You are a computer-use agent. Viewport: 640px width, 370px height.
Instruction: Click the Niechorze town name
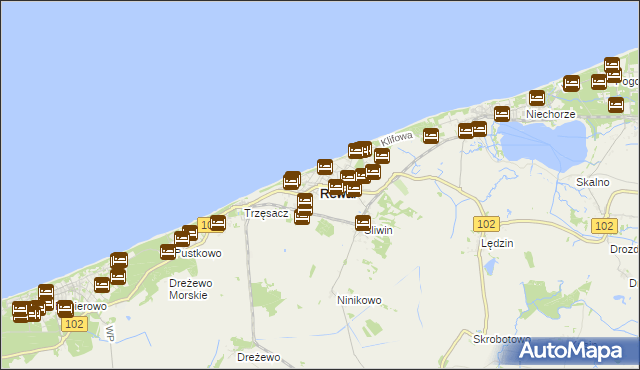pos(551,114)
